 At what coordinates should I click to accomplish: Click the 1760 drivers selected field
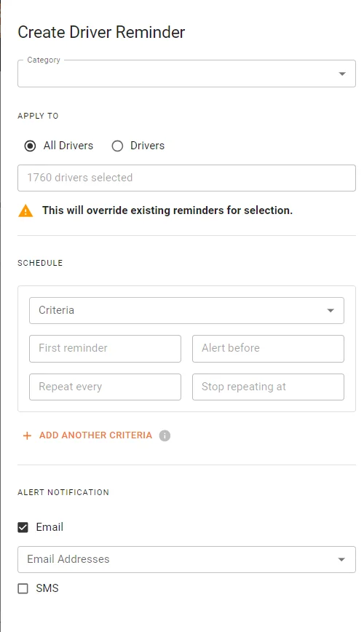coord(186,178)
